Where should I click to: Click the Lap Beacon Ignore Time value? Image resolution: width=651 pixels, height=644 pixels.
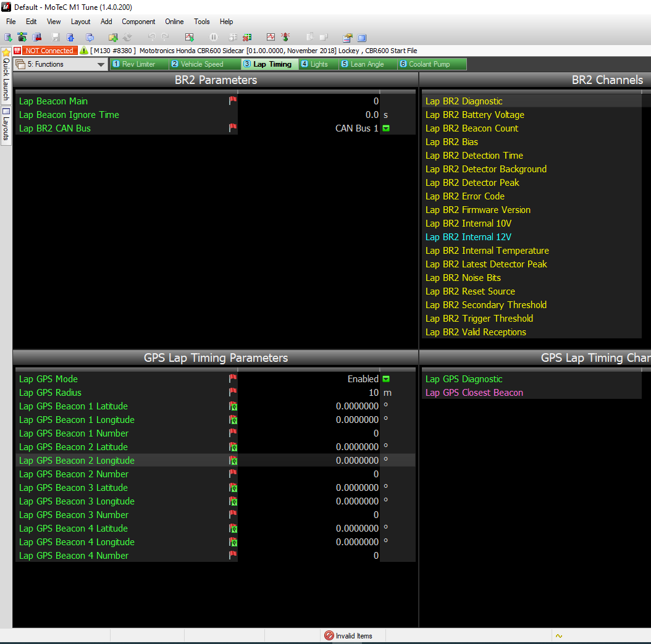pos(309,114)
